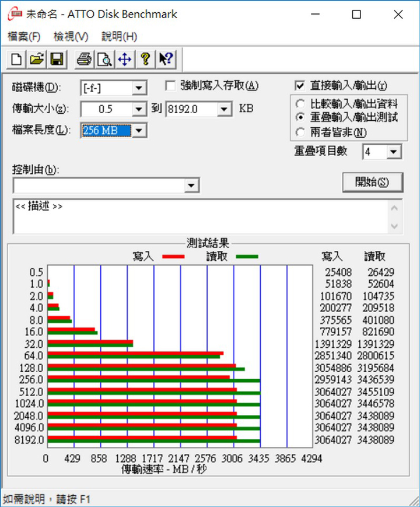Click the 8192.0 row label in chart
Image resolution: width=420 pixels, height=507 pixels.
click(29, 440)
